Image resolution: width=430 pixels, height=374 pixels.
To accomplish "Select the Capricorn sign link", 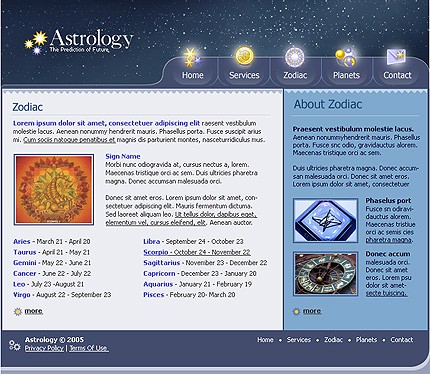I will 159,273.
